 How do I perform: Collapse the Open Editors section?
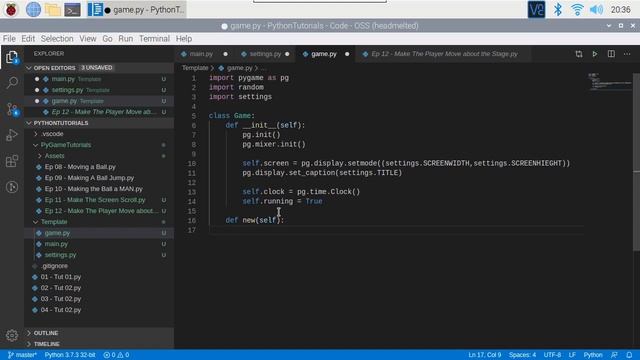(x=99, y=68)
